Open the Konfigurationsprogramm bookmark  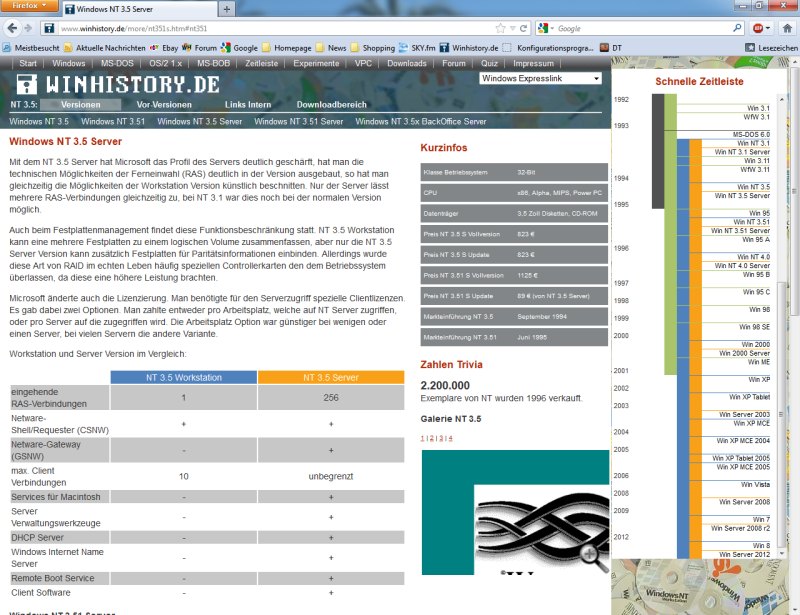(x=548, y=48)
